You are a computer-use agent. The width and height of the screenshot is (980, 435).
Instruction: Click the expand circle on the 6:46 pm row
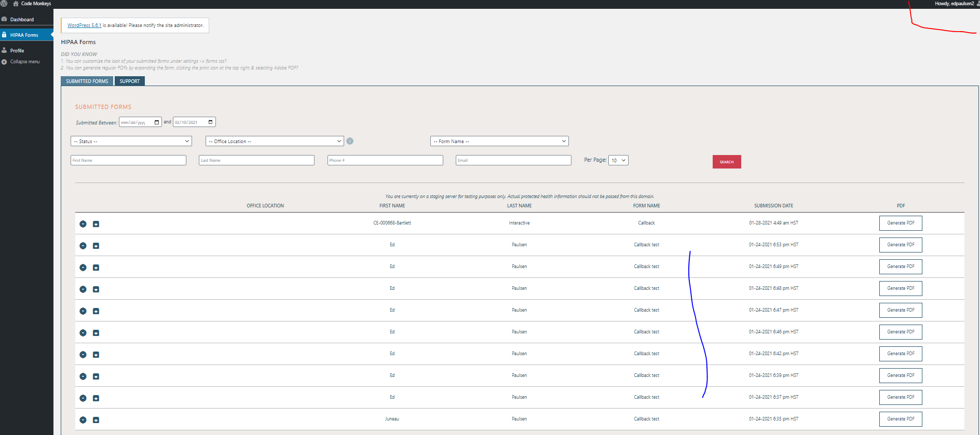coord(83,333)
